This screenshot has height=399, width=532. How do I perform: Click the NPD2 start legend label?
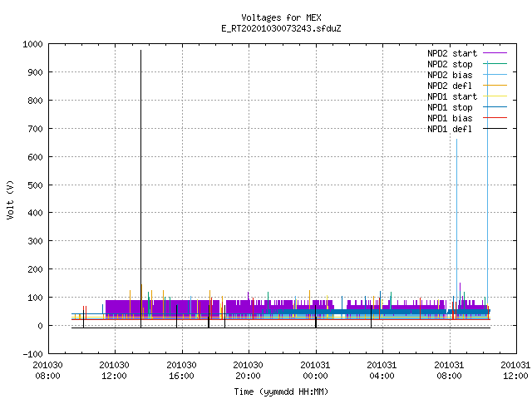point(452,53)
